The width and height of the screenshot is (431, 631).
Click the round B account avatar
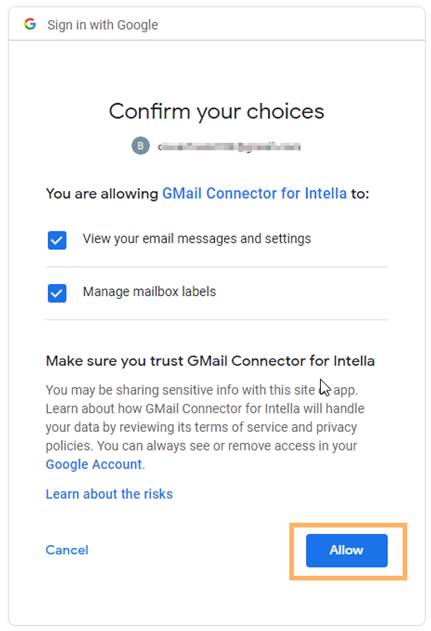click(x=140, y=146)
